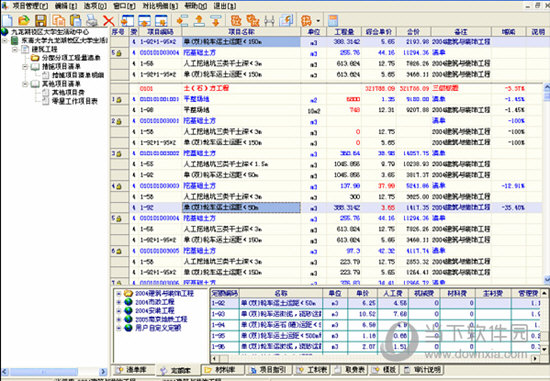Click the 备注 column header

(x=461, y=32)
